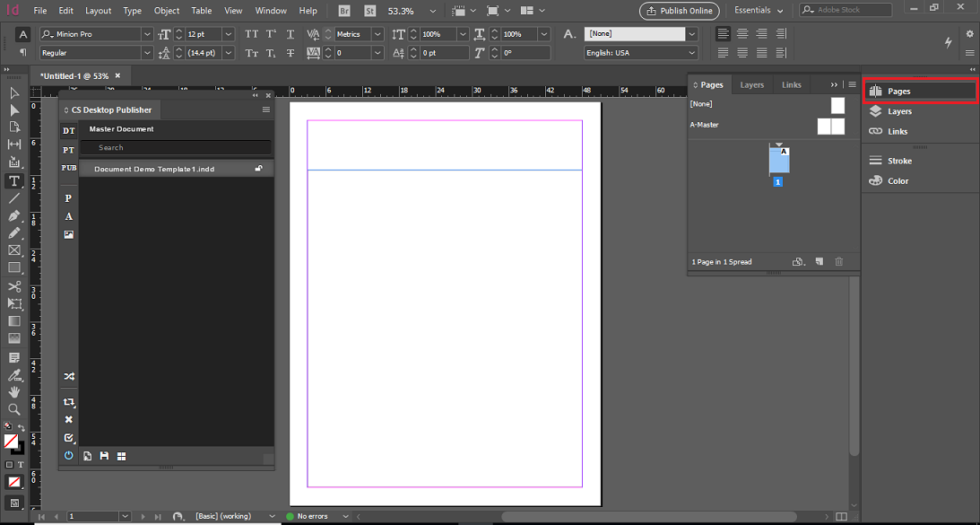Select the Gap tool
Viewport: 980px width, 525px height.
tap(14, 144)
